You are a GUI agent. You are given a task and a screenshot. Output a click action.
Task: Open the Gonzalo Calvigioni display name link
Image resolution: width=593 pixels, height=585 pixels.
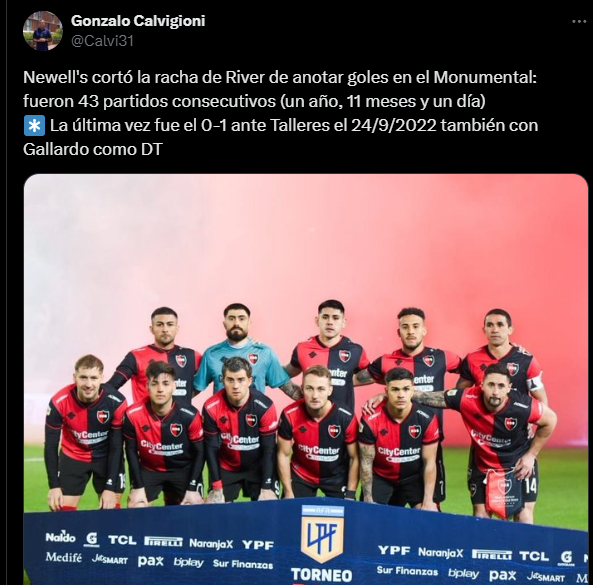(x=138, y=21)
